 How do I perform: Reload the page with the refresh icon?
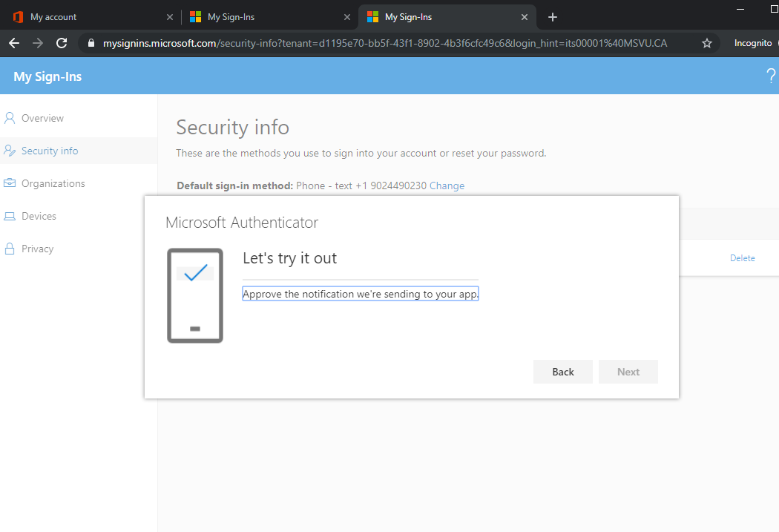pyautogui.click(x=62, y=43)
